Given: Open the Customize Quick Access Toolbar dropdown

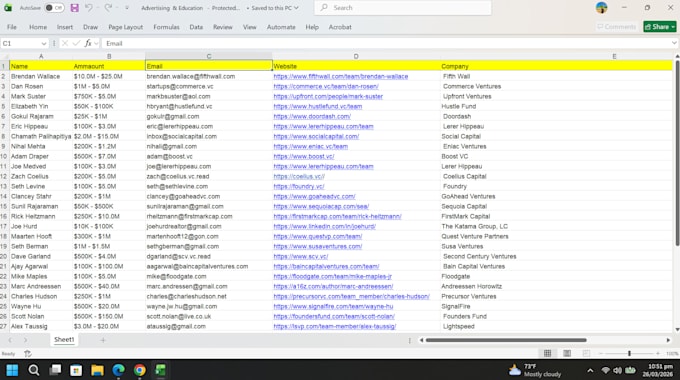Looking at the screenshot, I should (x=127, y=8).
